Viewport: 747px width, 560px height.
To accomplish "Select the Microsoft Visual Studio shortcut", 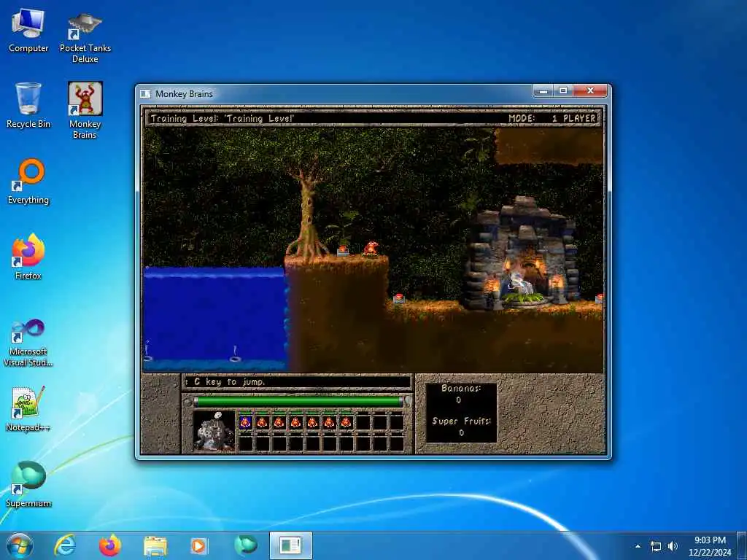I will point(28,343).
